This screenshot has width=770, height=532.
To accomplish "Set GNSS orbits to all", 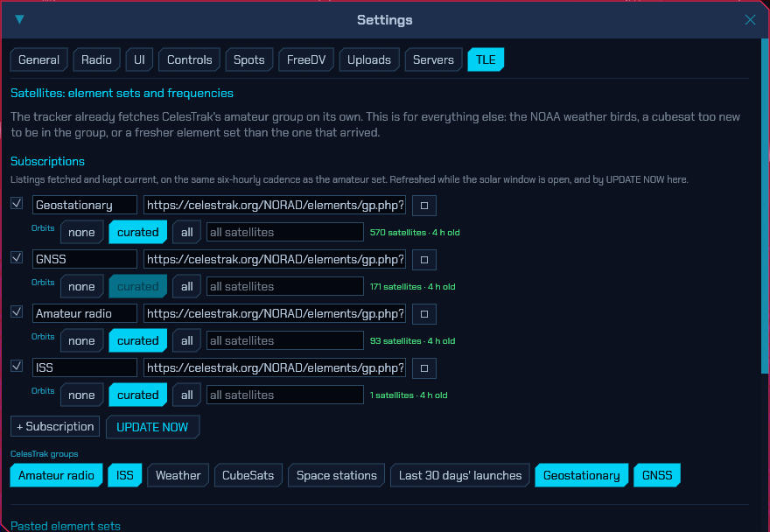I will [186, 286].
